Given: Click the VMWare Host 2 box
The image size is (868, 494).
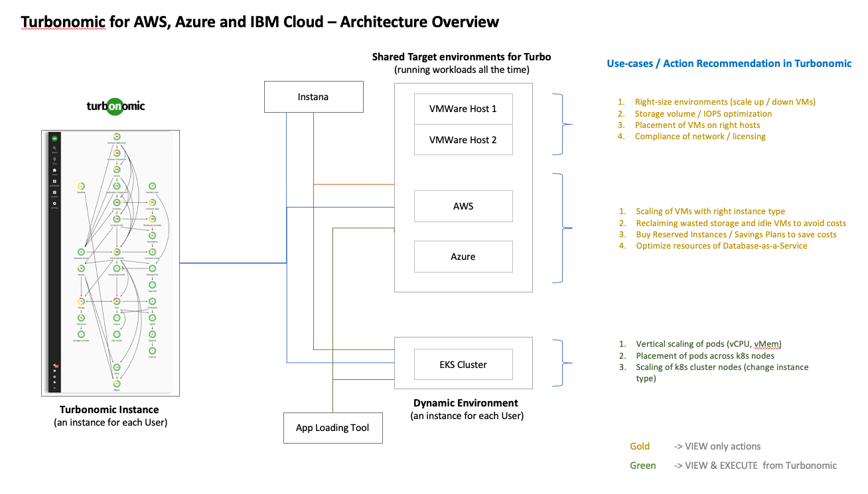Looking at the screenshot, I should tap(463, 139).
